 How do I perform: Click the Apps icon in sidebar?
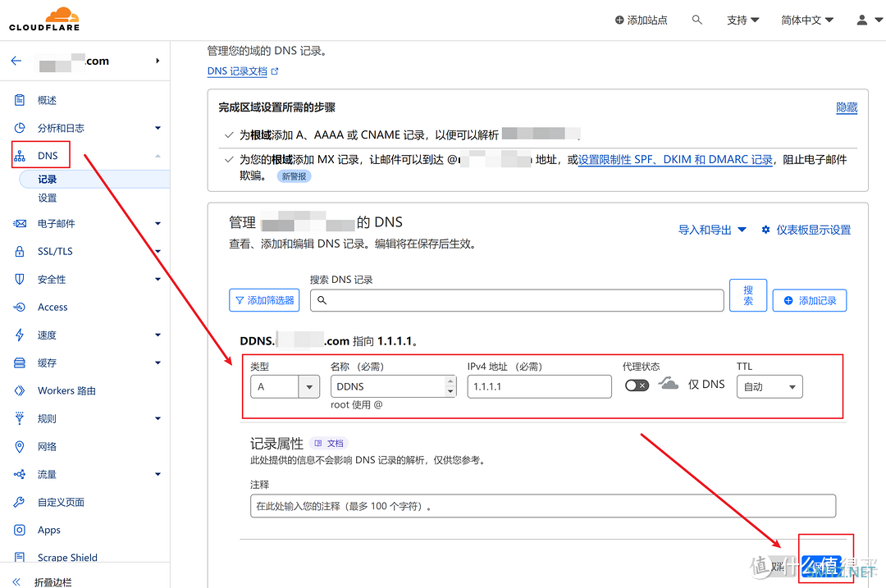point(20,530)
